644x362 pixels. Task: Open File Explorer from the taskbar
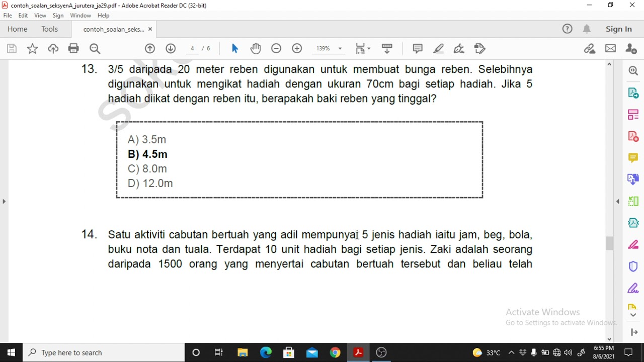(x=243, y=352)
